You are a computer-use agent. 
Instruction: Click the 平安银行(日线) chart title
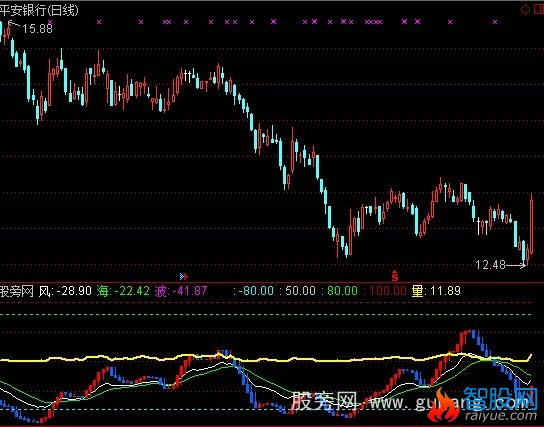tap(39, 10)
